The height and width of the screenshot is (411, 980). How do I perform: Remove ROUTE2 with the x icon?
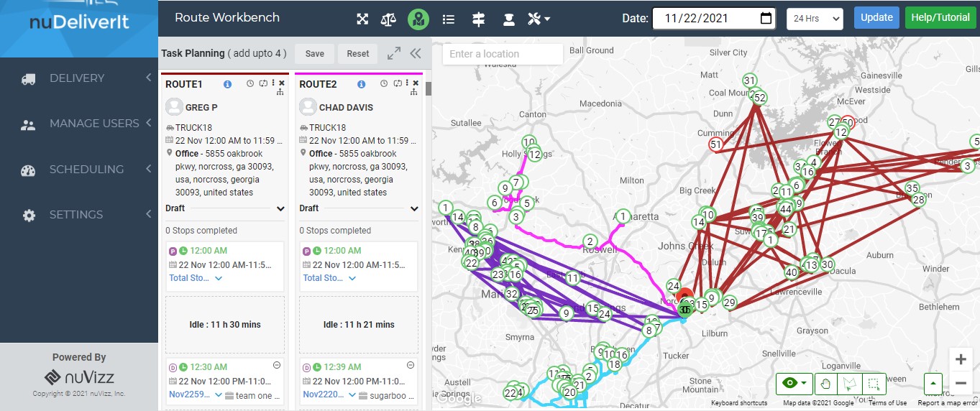(x=416, y=83)
